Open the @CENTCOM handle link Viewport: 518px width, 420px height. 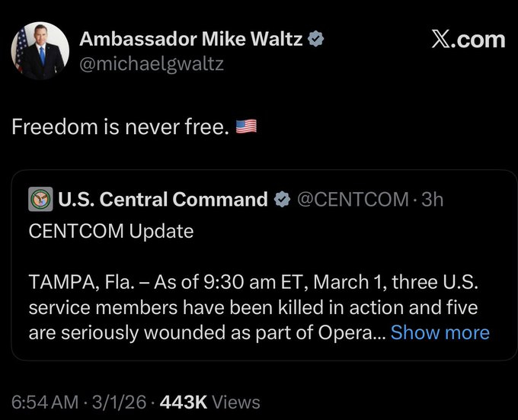tap(351, 200)
